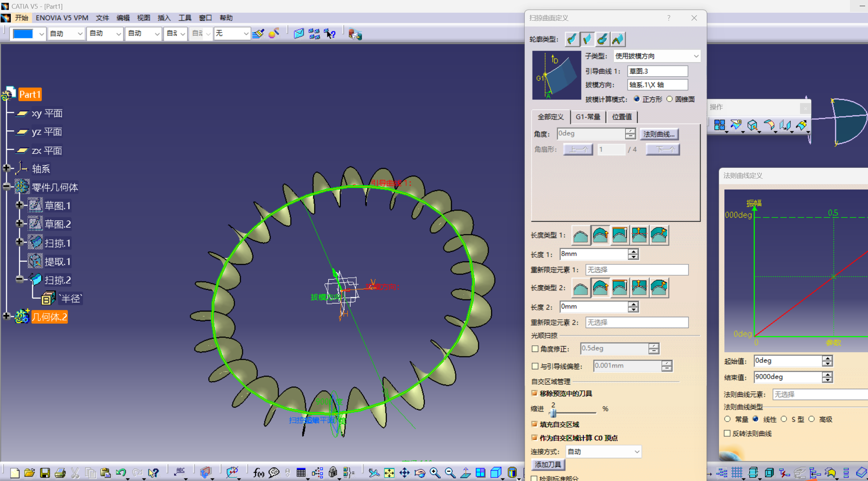The width and height of the screenshot is (868, 481).
Task: Click the 长度 1 input field
Action: (593, 254)
